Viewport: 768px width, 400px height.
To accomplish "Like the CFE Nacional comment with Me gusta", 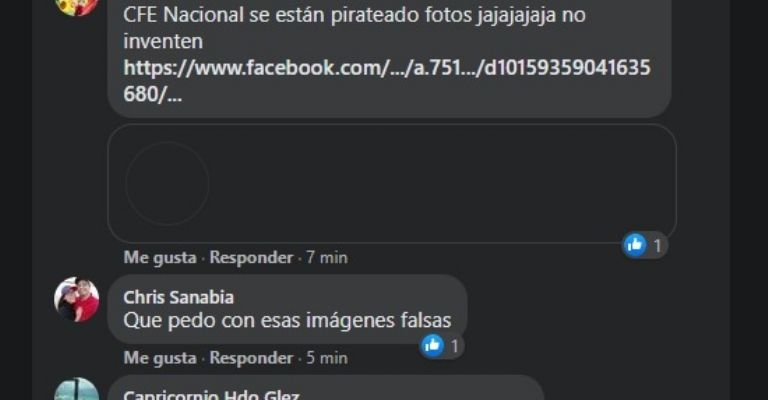I will (160, 258).
